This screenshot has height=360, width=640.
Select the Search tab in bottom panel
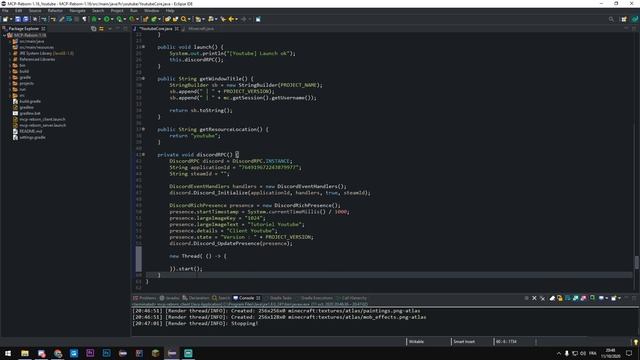click(221, 298)
